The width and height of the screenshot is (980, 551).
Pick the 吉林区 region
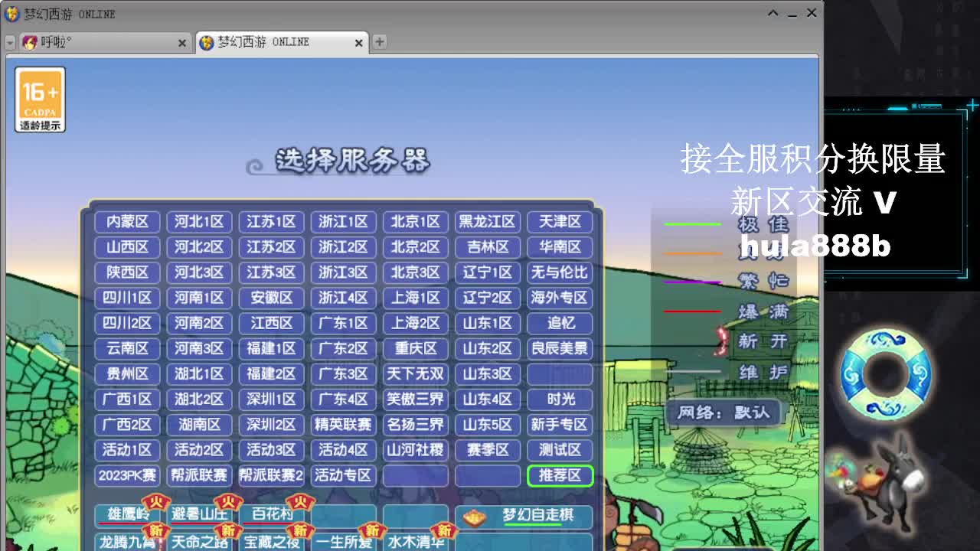(487, 247)
